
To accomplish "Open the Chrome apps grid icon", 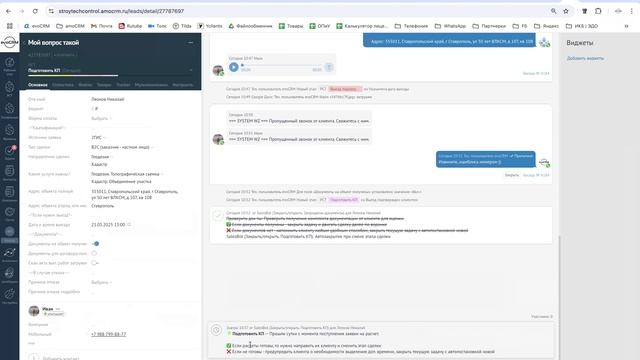I will tap(10, 26).
